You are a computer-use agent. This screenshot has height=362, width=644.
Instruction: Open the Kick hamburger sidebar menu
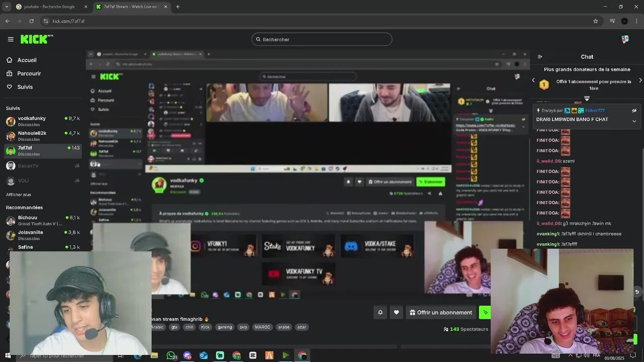tap(11, 39)
